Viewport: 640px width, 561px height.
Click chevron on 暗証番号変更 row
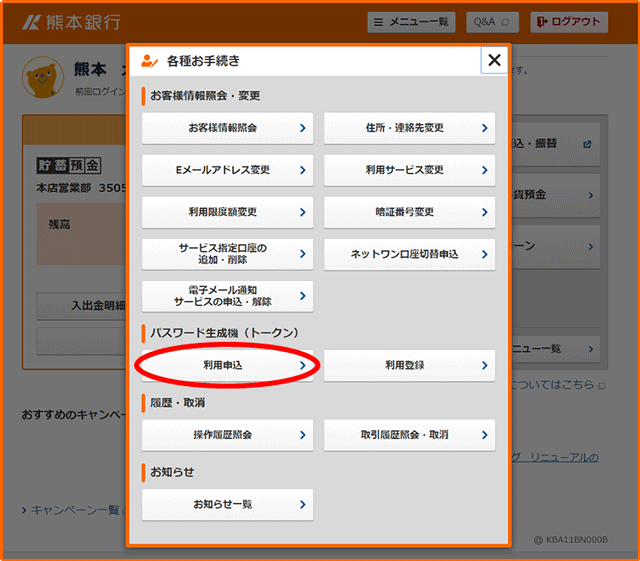(484, 212)
